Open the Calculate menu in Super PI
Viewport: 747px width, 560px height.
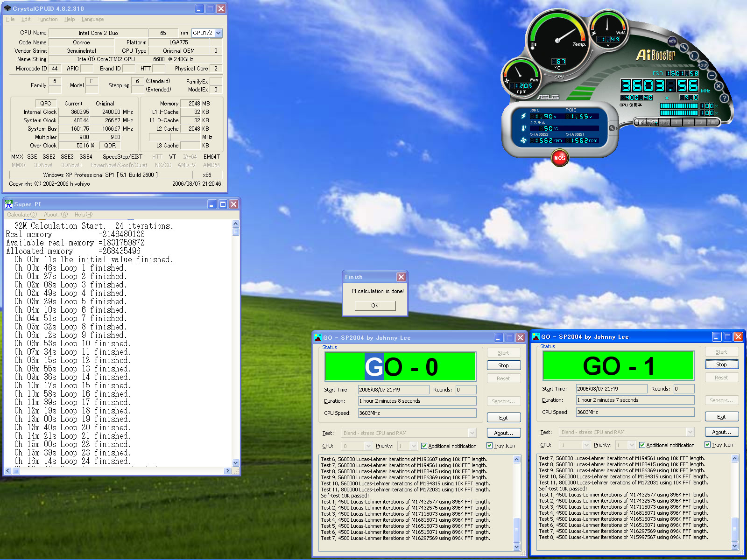(21, 215)
